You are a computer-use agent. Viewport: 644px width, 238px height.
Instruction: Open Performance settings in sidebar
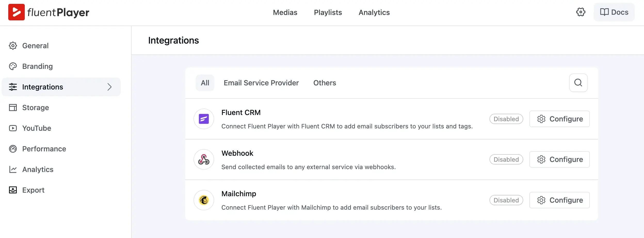(38, 149)
